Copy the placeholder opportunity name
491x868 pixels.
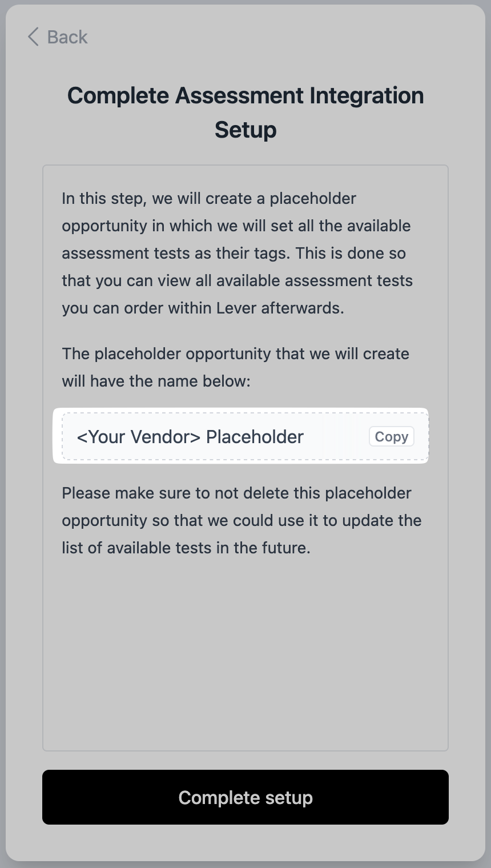click(x=392, y=436)
